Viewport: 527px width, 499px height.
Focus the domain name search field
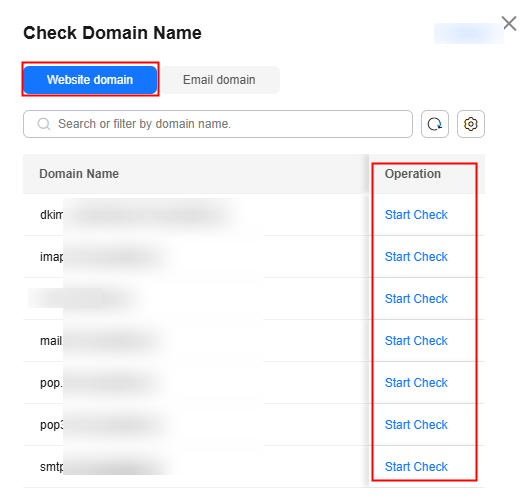click(x=218, y=124)
